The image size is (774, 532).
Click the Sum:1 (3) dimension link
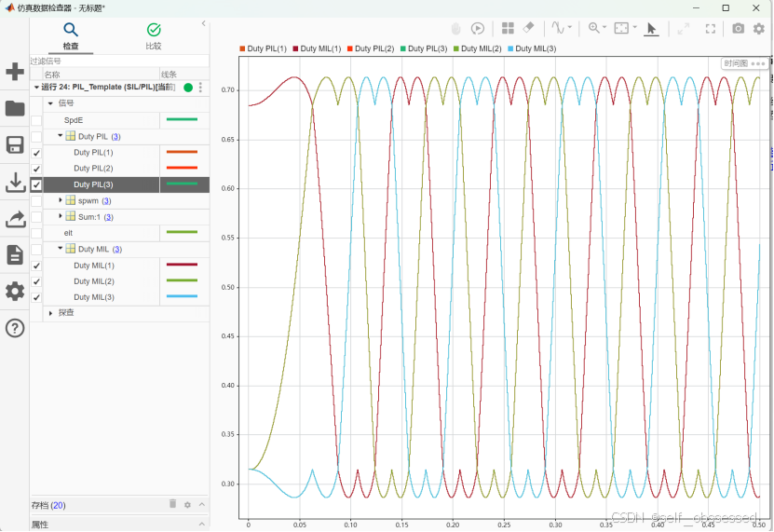click(x=109, y=217)
